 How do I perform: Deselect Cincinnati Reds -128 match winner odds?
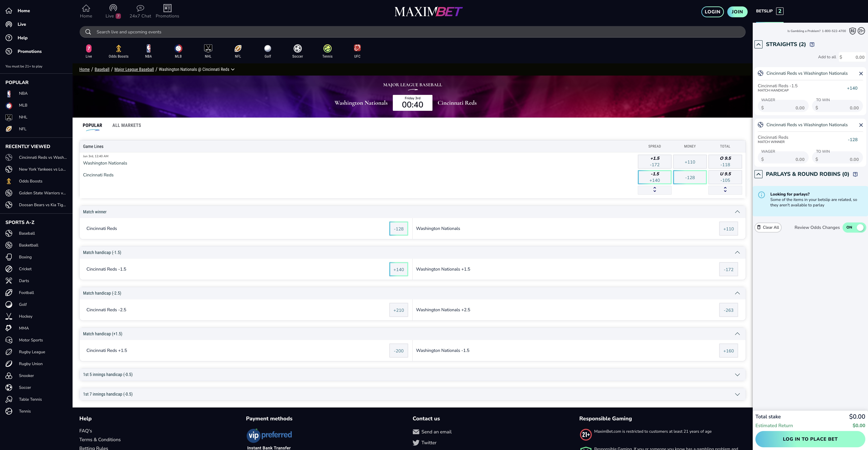tap(399, 229)
